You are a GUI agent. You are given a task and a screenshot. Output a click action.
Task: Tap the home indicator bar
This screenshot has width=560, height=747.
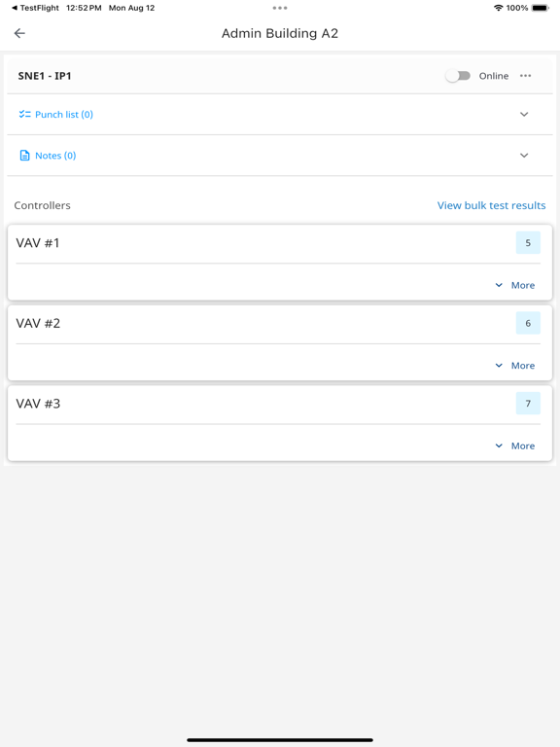point(280,740)
